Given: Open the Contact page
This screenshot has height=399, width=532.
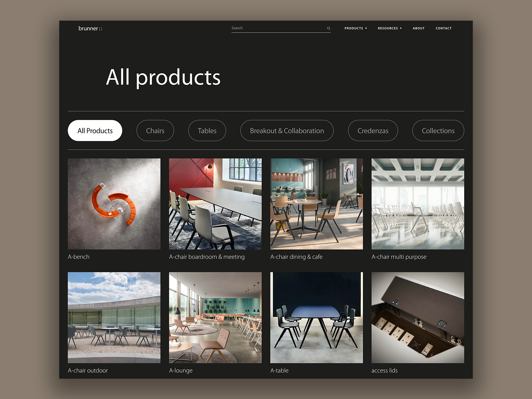Looking at the screenshot, I should pos(444,28).
